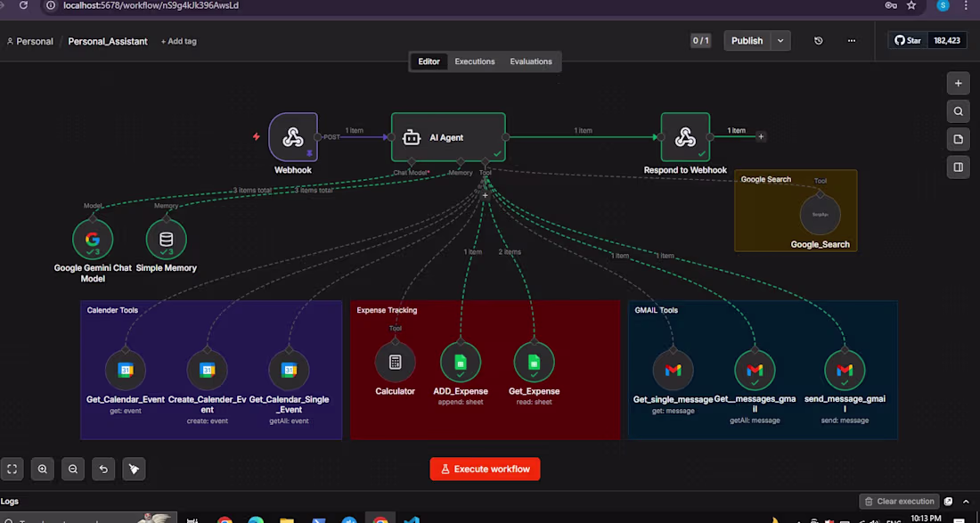
Task: Click the add node plus icon
Action: pyautogui.click(x=958, y=83)
